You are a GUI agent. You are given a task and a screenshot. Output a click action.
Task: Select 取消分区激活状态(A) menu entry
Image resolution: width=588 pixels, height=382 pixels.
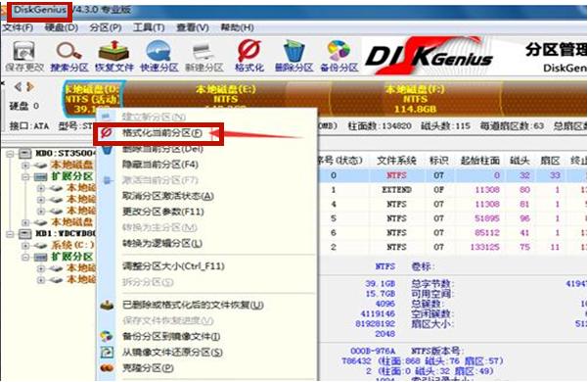[x=168, y=196]
